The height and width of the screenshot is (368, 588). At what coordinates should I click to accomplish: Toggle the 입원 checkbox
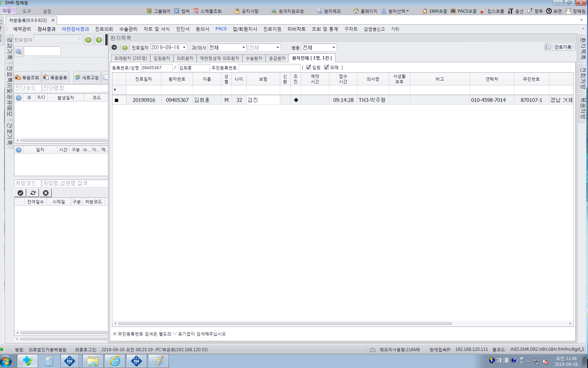click(309, 67)
